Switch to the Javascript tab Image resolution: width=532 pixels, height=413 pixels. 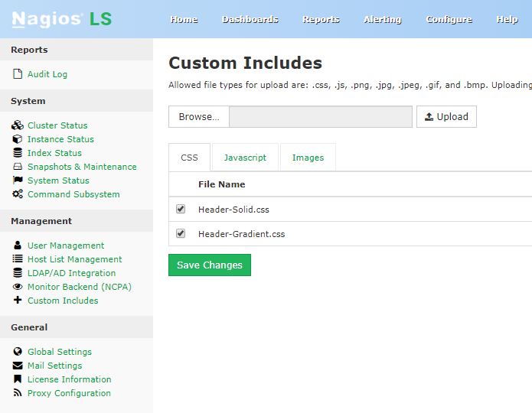click(245, 158)
